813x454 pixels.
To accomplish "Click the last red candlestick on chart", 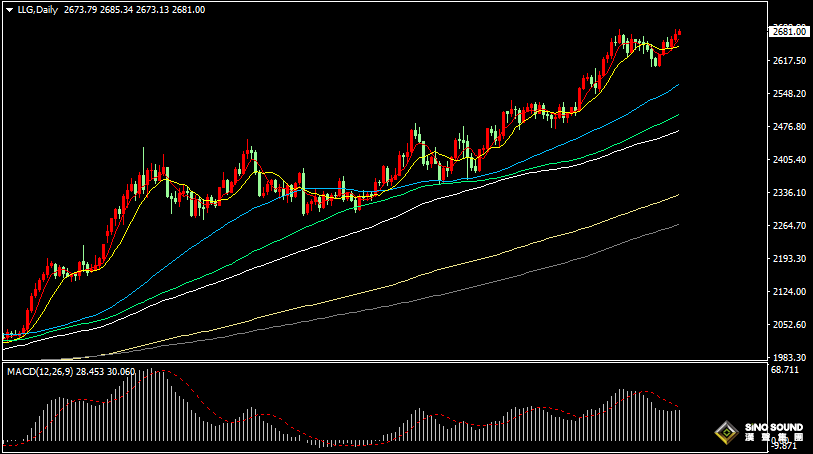I will (679, 36).
